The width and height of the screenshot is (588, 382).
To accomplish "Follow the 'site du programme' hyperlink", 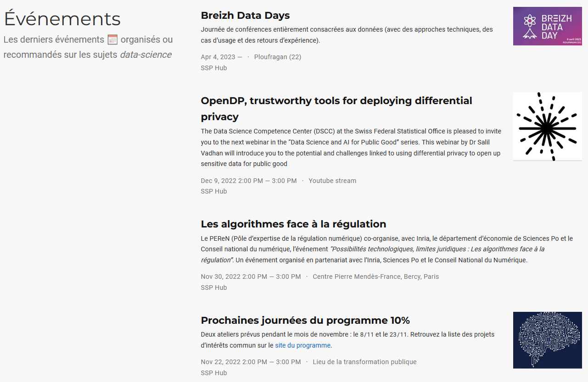I will click(302, 345).
